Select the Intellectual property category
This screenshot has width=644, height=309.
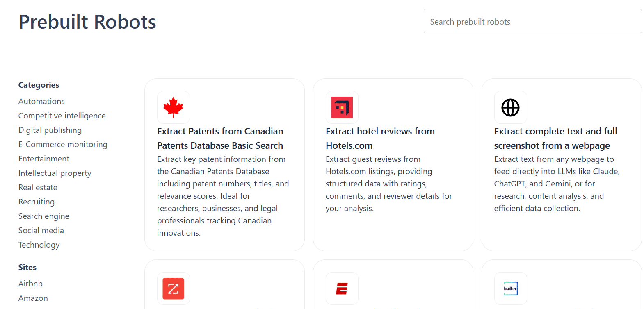55,173
